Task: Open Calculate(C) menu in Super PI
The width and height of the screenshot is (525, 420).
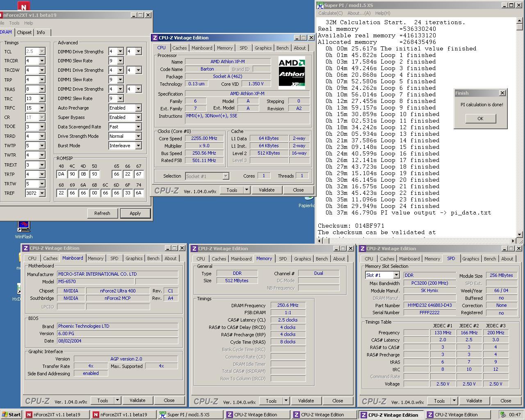Action: pos(331,13)
